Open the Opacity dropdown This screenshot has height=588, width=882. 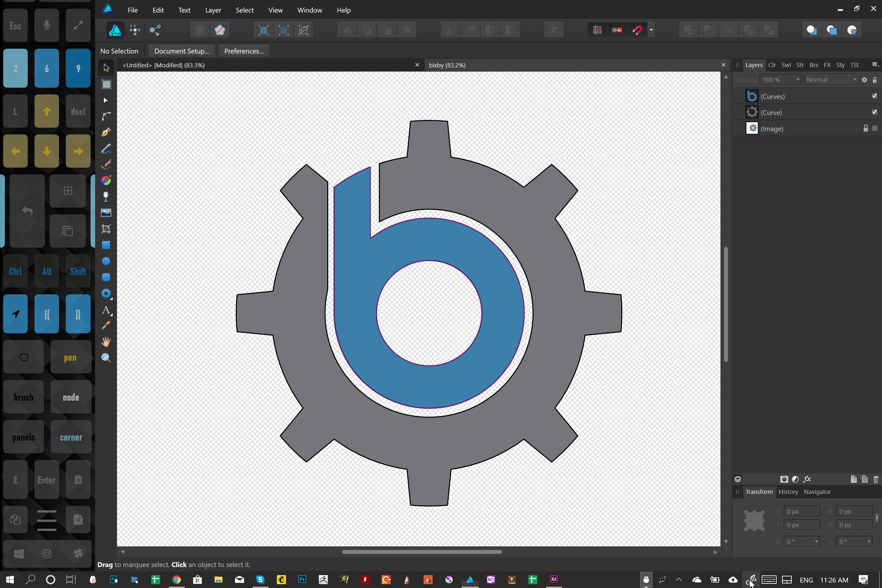(798, 80)
